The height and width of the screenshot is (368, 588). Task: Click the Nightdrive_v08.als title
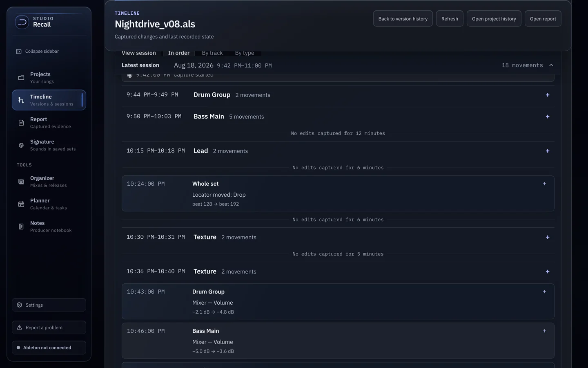coord(155,24)
